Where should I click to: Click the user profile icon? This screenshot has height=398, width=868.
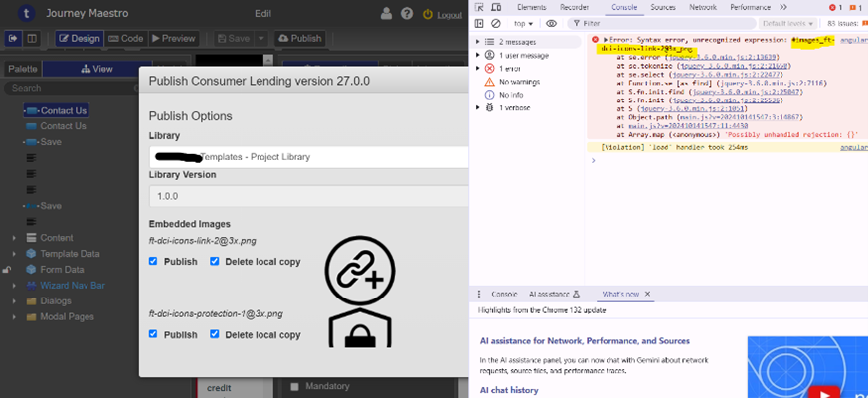click(386, 14)
